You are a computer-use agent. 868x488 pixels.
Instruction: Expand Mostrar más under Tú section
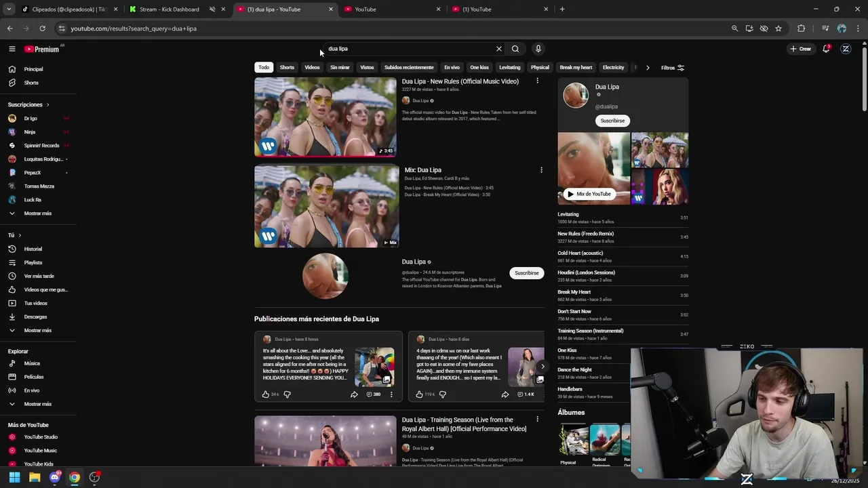37,330
